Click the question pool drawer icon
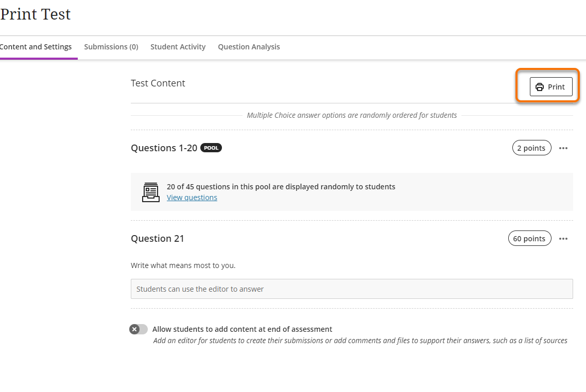This screenshot has height=392, width=586. [x=150, y=192]
